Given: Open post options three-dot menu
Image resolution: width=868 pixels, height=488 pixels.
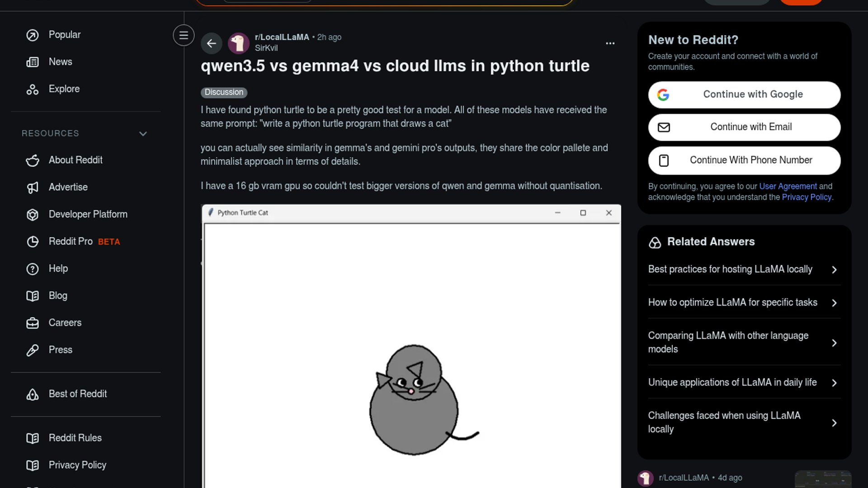Looking at the screenshot, I should point(610,43).
